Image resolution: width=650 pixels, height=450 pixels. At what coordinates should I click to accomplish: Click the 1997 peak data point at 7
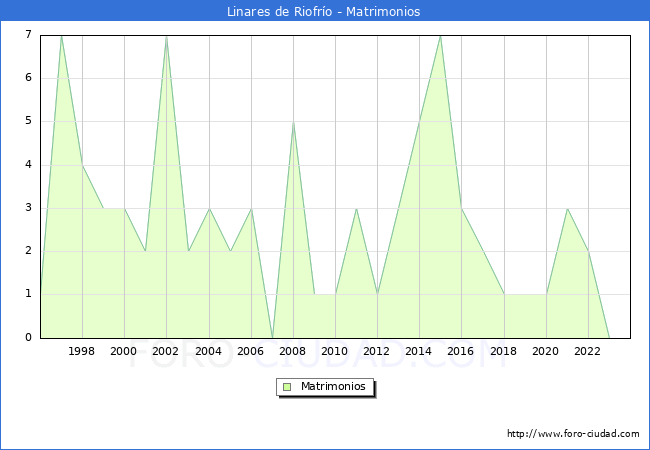[61, 36]
